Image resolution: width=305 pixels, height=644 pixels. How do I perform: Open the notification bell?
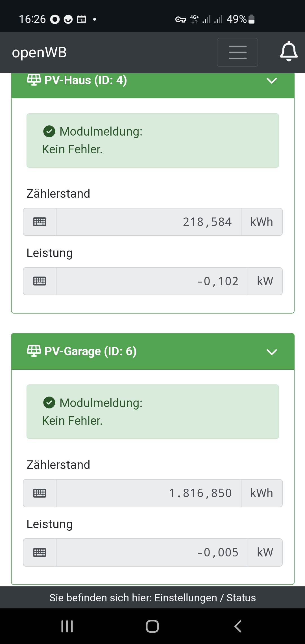289,52
